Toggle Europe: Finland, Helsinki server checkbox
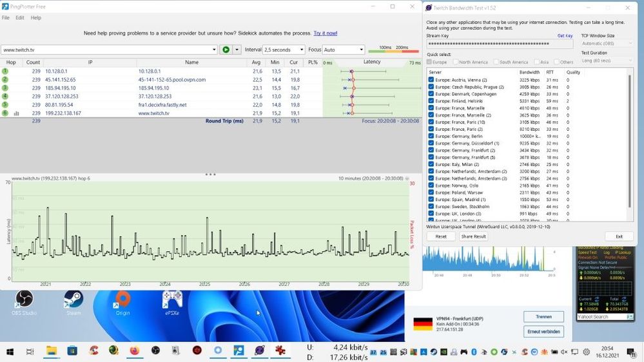The image size is (644, 362). (431, 101)
